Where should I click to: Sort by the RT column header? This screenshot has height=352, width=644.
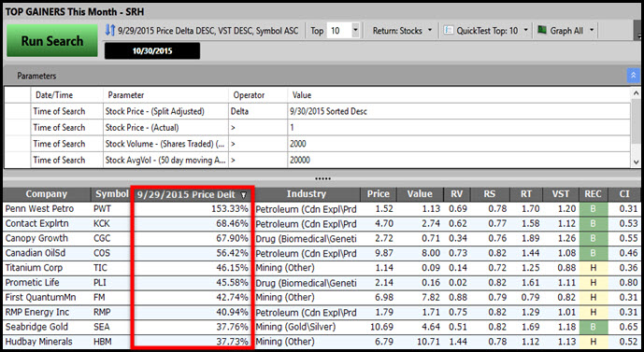click(526, 194)
